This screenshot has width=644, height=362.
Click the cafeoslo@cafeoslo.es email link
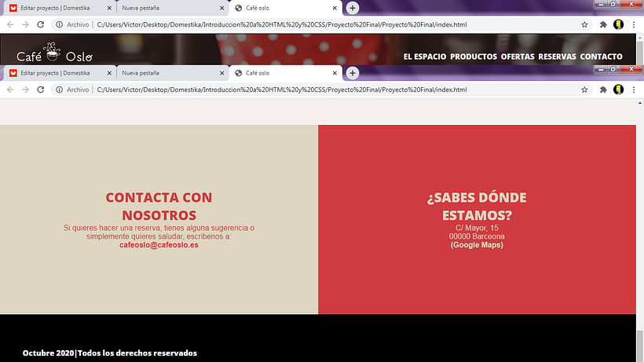[x=159, y=245]
